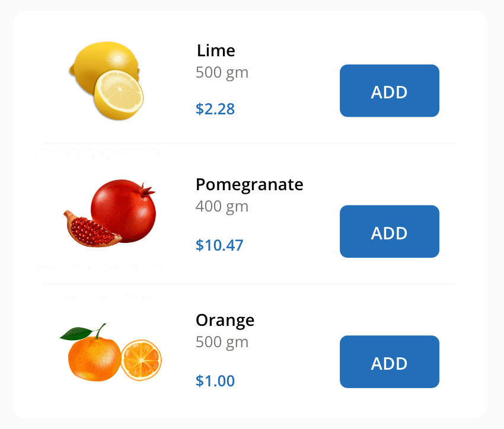Select the halved lemon slice graphic
Screen dimensions: 504x429
pyautogui.click(x=119, y=94)
